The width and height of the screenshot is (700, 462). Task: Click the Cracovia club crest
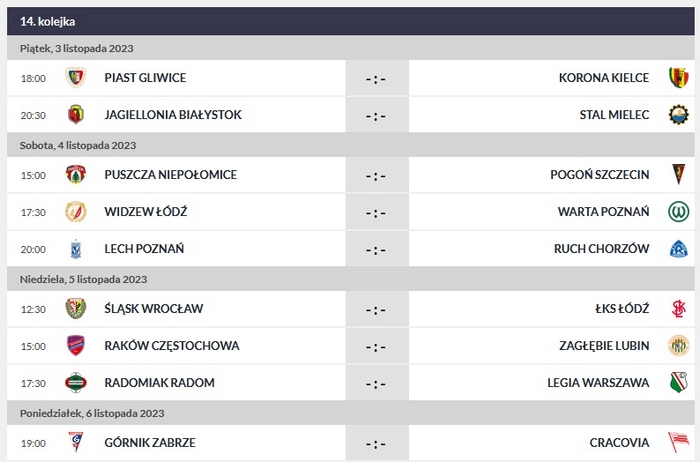678,443
